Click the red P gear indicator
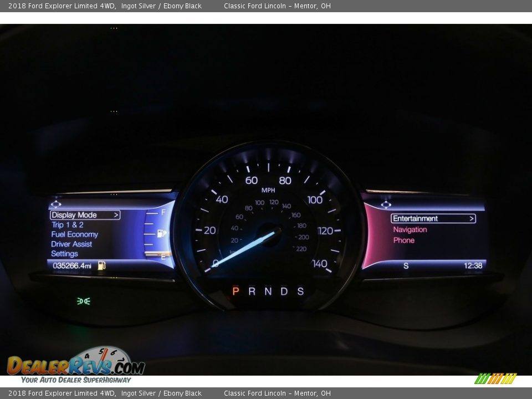Screen dimensions: 532x399 click(x=236, y=291)
